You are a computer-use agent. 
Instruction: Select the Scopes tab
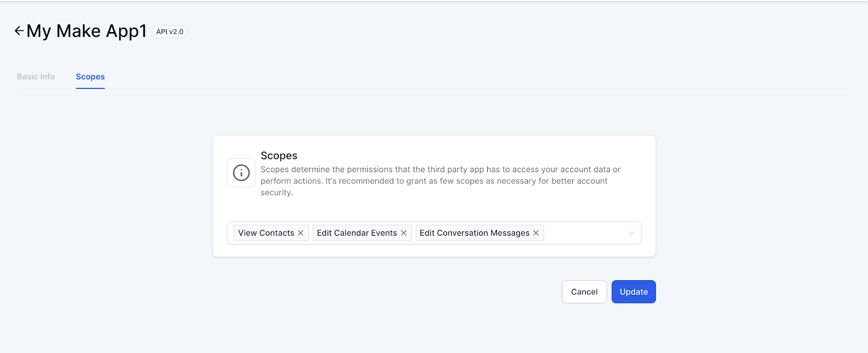(90, 77)
